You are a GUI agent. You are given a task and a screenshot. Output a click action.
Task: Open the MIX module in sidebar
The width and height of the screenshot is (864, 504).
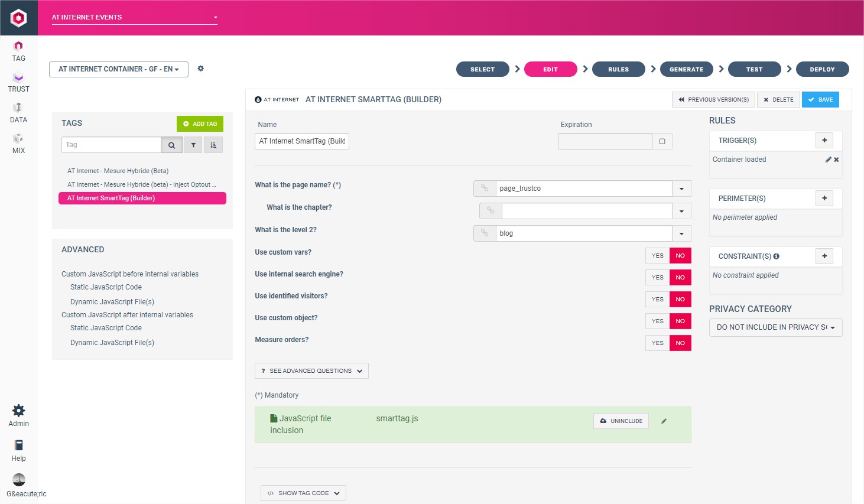[x=18, y=143]
